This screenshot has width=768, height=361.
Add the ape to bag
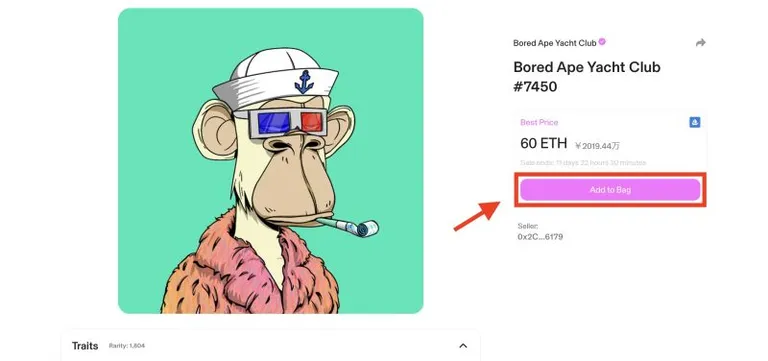click(x=610, y=190)
